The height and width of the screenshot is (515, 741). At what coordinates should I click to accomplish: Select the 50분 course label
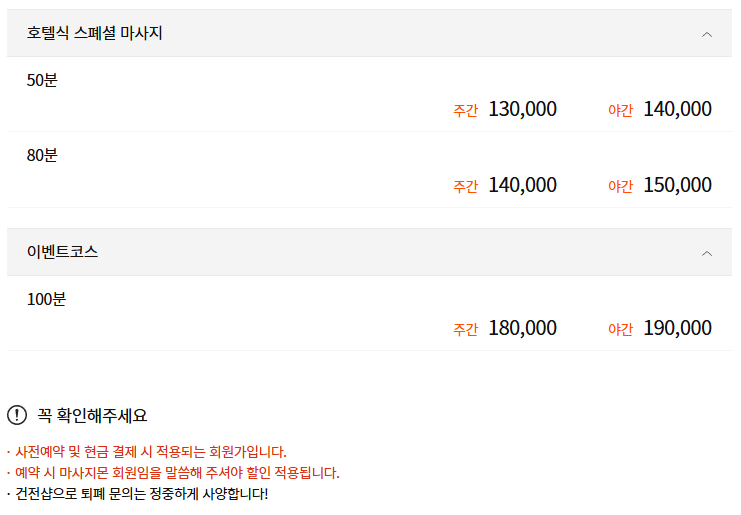(42, 80)
